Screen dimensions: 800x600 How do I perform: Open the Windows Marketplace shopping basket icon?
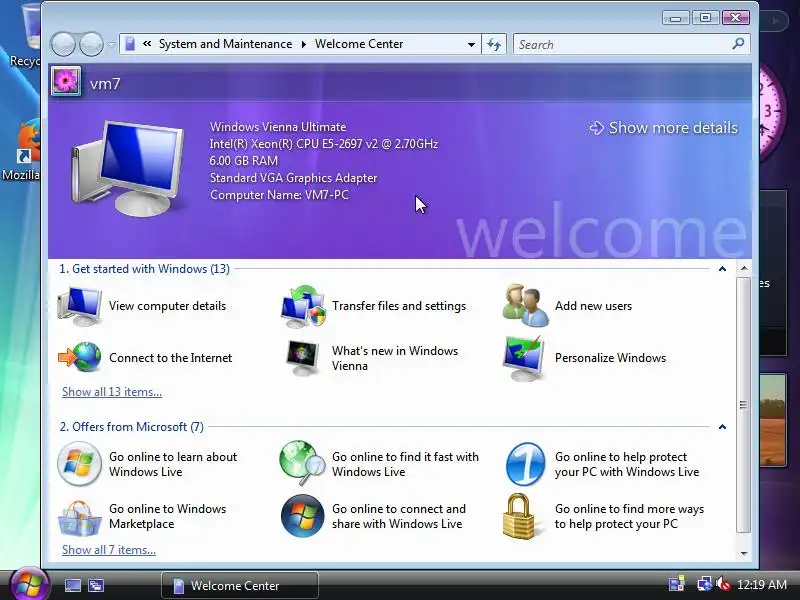79,518
